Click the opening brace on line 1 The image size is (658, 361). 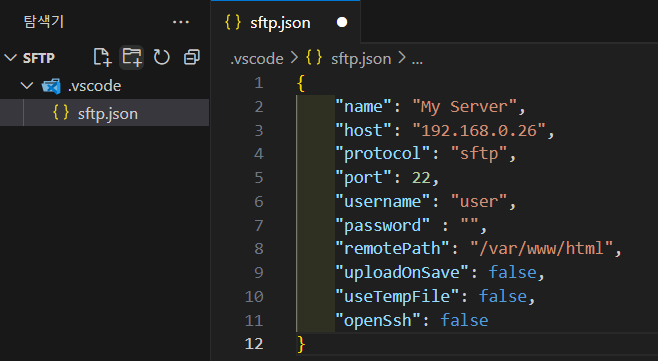(x=301, y=83)
